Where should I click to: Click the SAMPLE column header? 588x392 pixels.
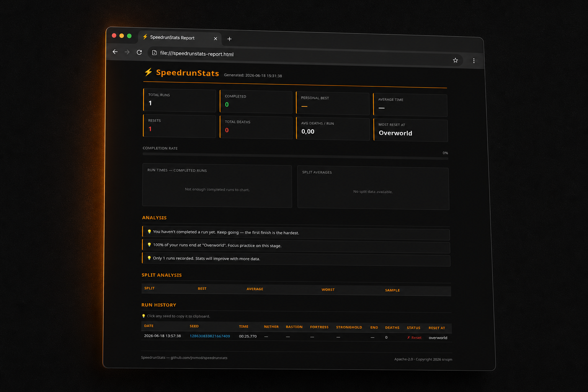tap(392, 290)
